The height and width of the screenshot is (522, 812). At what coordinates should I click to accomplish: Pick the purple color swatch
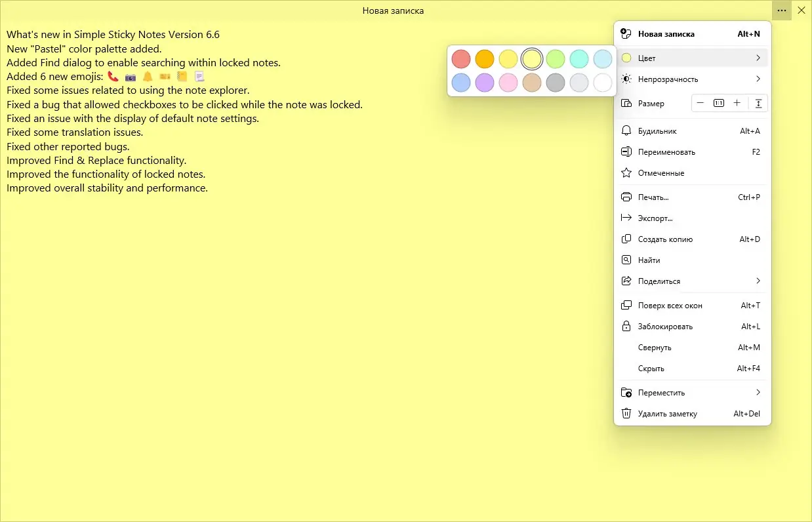tap(485, 83)
